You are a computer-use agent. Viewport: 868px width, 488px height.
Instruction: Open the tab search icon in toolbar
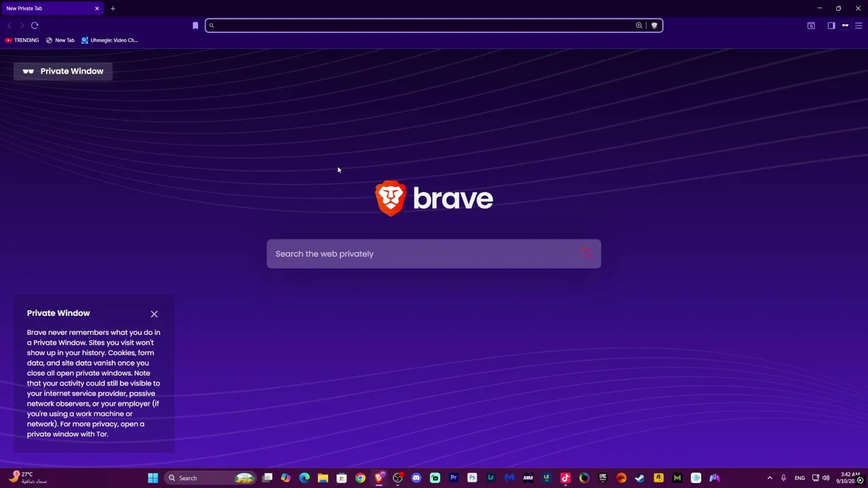pyautogui.click(x=811, y=26)
